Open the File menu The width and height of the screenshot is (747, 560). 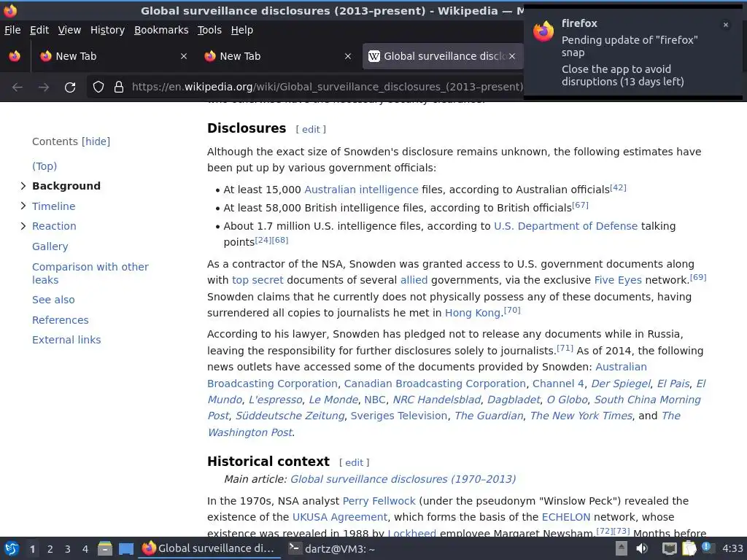[x=12, y=30]
